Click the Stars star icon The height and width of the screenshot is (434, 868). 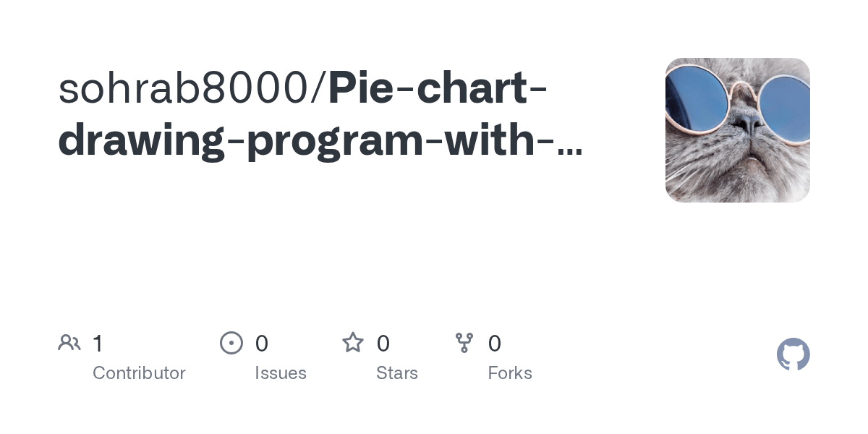click(x=353, y=342)
